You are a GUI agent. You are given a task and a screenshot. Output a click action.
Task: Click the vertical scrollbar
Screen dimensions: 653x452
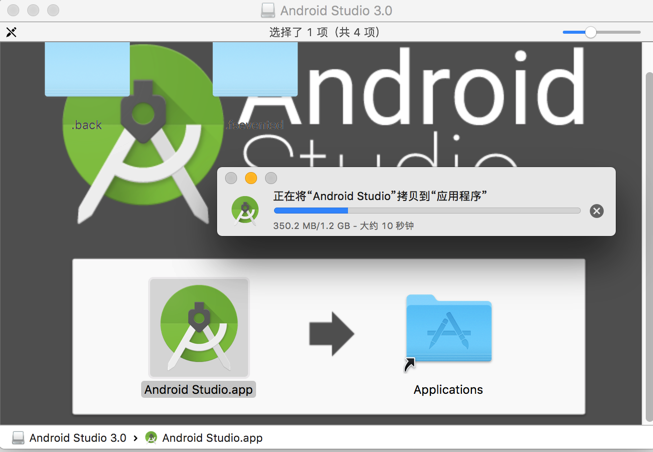pyautogui.click(x=648, y=246)
